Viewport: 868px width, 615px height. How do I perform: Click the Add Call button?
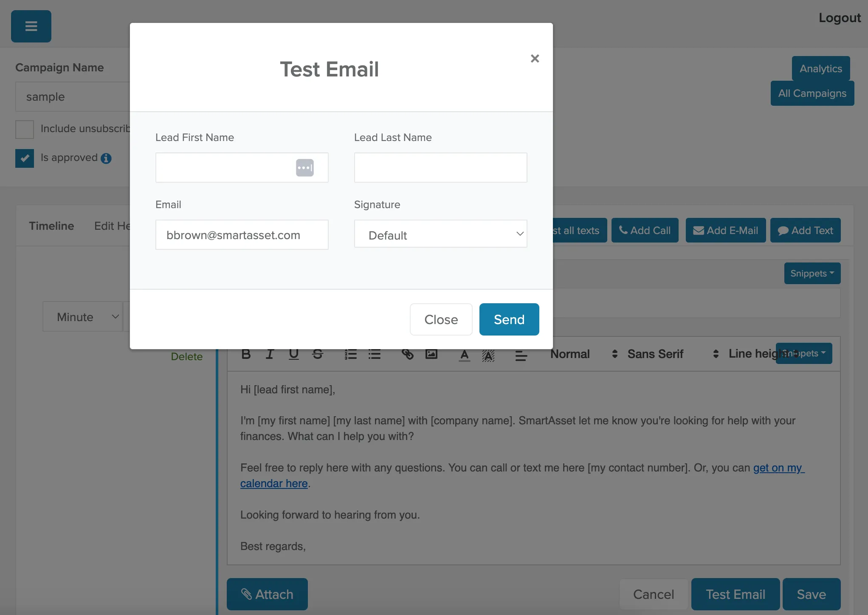click(645, 230)
